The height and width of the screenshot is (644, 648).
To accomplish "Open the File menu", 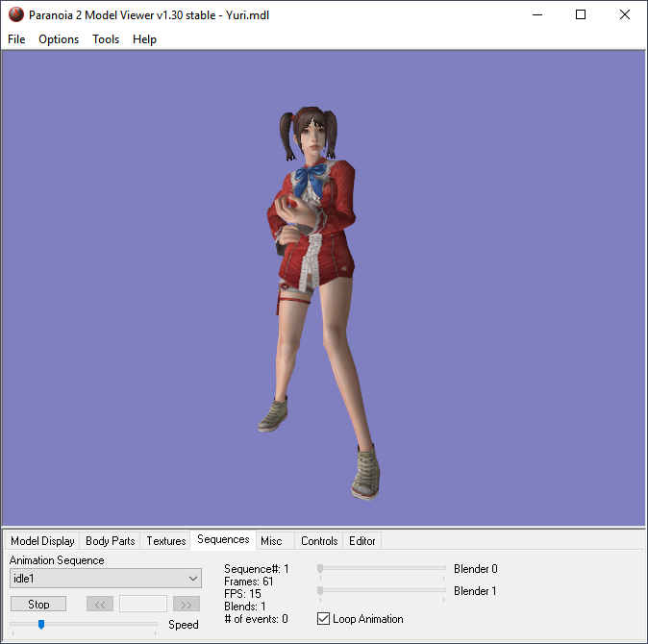I will (16, 39).
